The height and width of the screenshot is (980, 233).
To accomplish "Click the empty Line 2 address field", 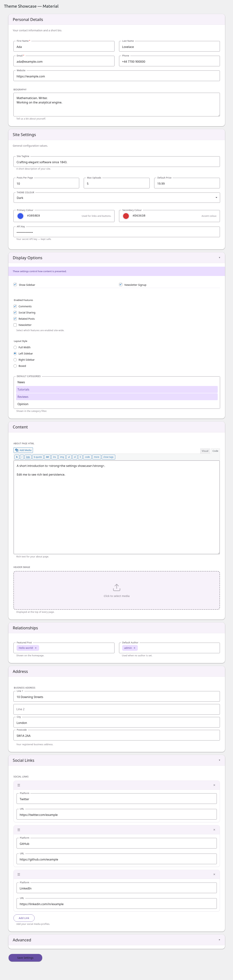I will (117, 709).
